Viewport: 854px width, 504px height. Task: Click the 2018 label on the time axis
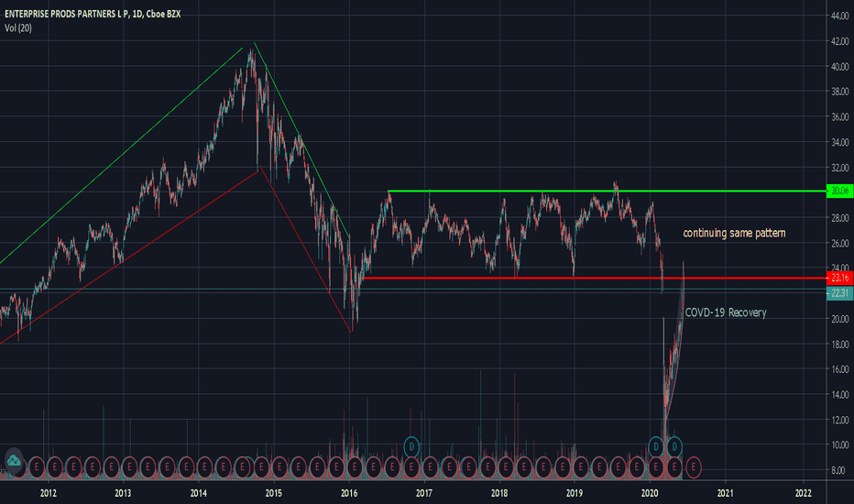499,493
